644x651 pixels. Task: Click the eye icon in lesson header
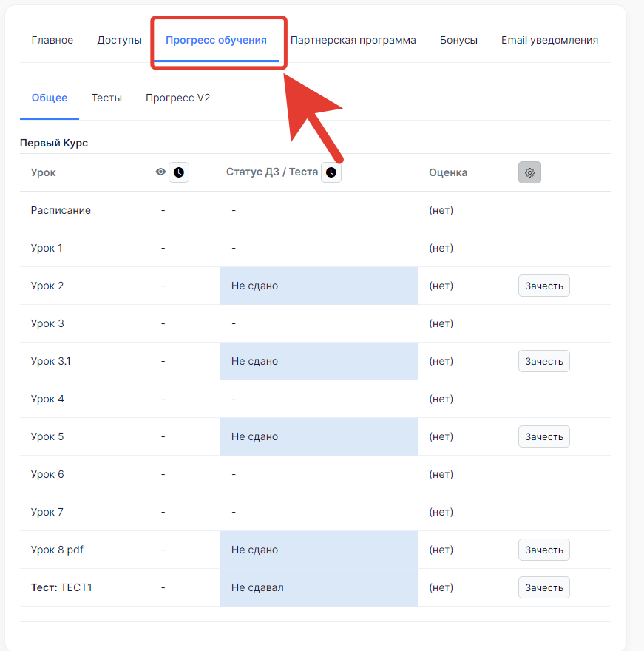[x=160, y=172]
